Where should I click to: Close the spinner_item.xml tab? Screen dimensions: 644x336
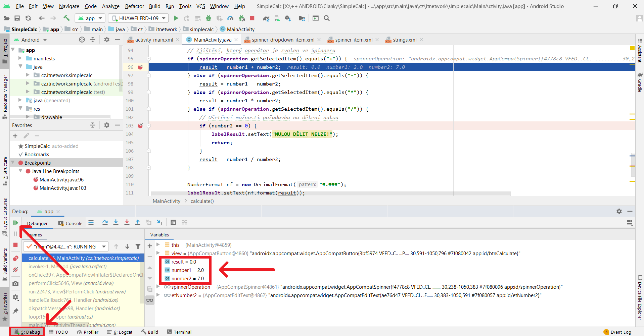coord(377,40)
